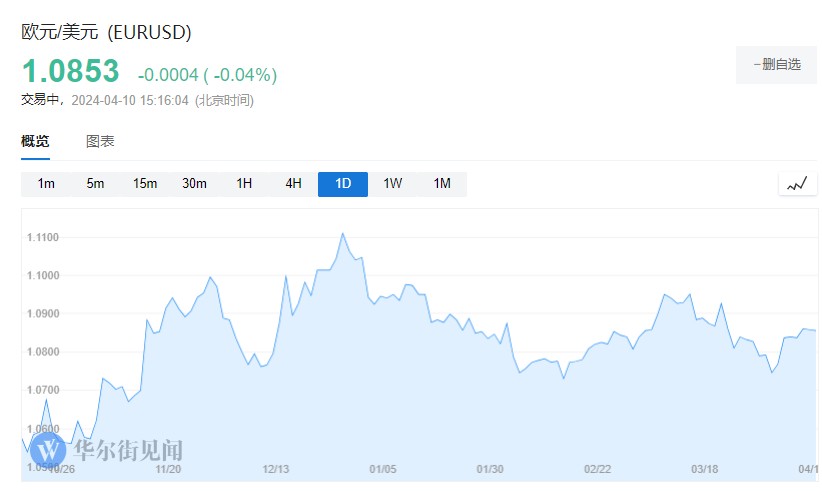The width and height of the screenshot is (822, 491).
Task: Select the 1m timeframe
Action: click(x=46, y=184)
